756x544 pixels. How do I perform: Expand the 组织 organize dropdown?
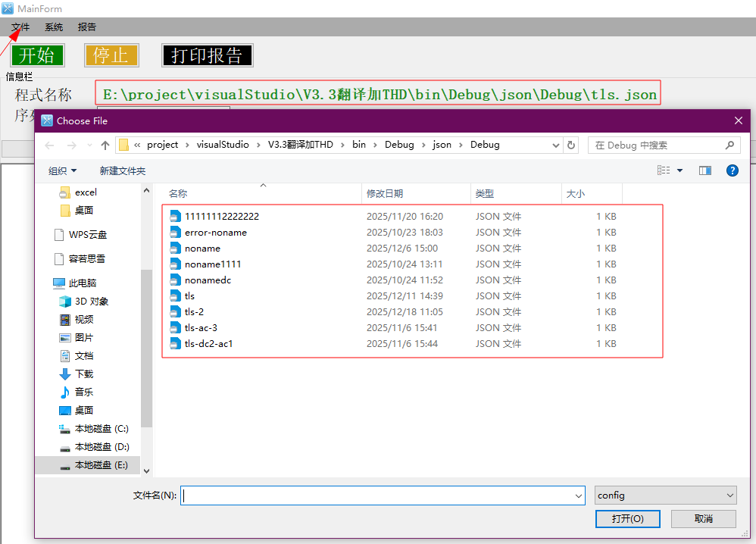tap(62, 171)
